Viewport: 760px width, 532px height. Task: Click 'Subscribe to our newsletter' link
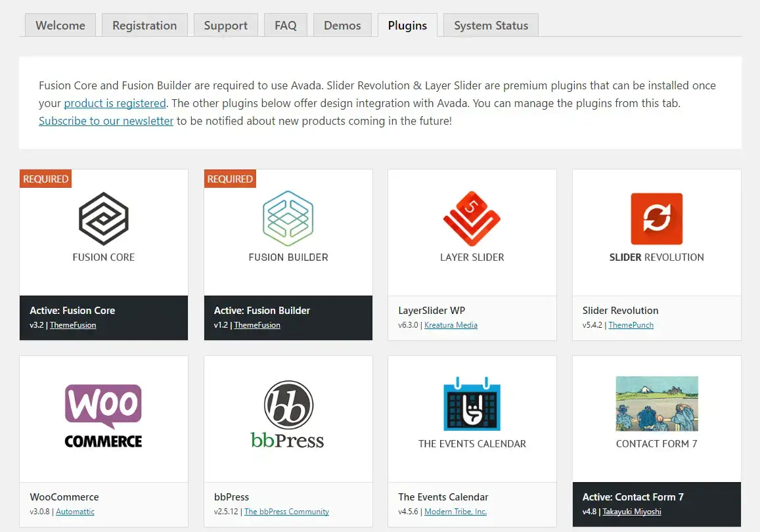click(x=106, y=121)
